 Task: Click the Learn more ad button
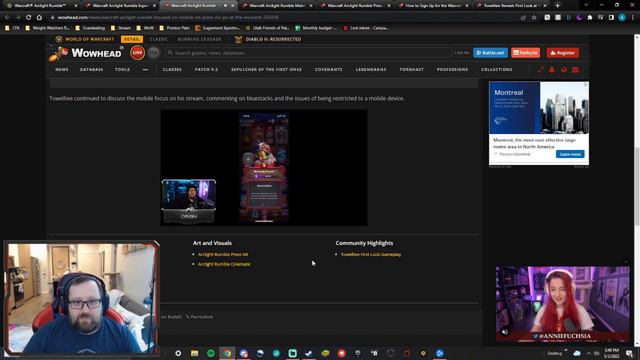[570, 154]
